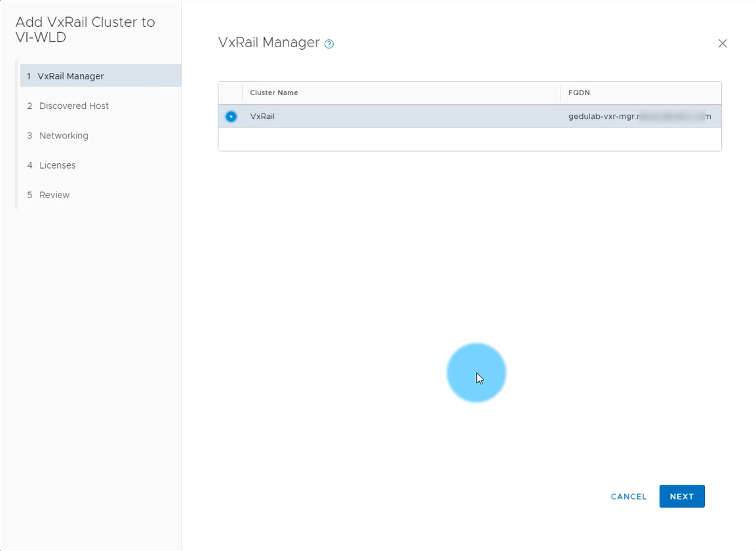Select the VxRail cluster radio button
The width and height of the screenshot is (756, 551).
click(231, 117)
